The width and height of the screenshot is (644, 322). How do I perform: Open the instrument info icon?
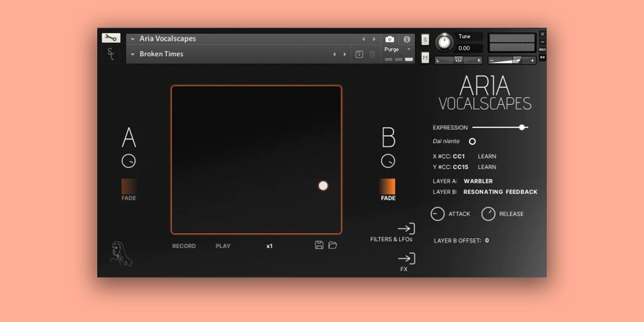407,39
